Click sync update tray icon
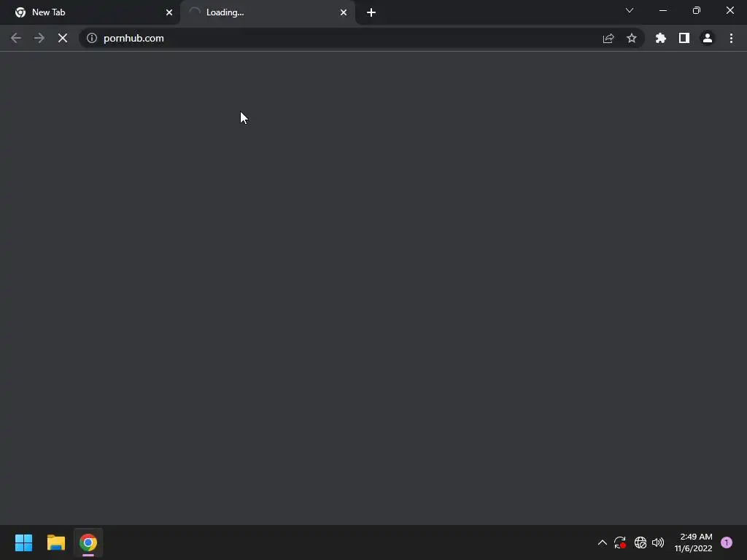This screenshot has width=747, height=560. point(620,542)
